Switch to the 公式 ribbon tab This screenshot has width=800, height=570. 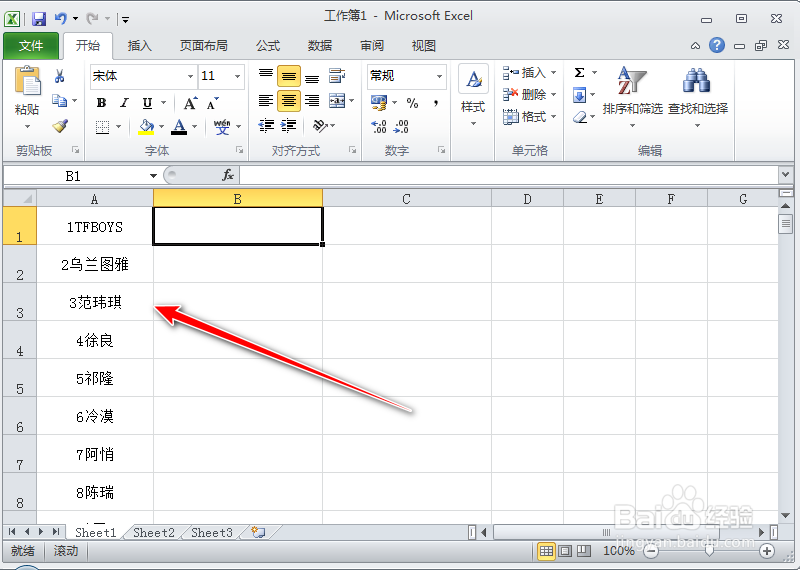[x=268, y=46]
